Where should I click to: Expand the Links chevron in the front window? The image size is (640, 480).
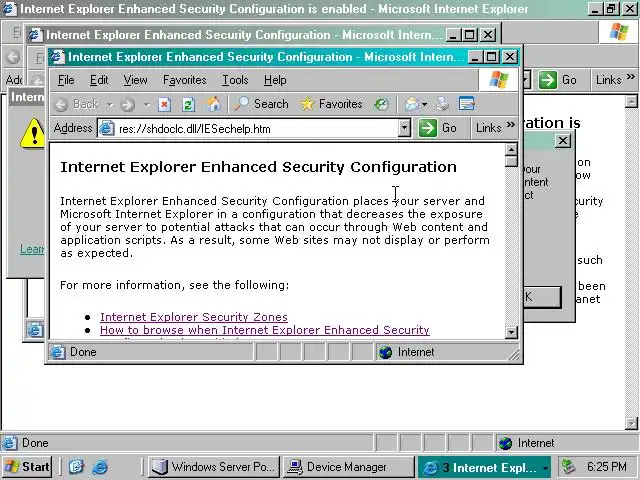pos(511,124)
